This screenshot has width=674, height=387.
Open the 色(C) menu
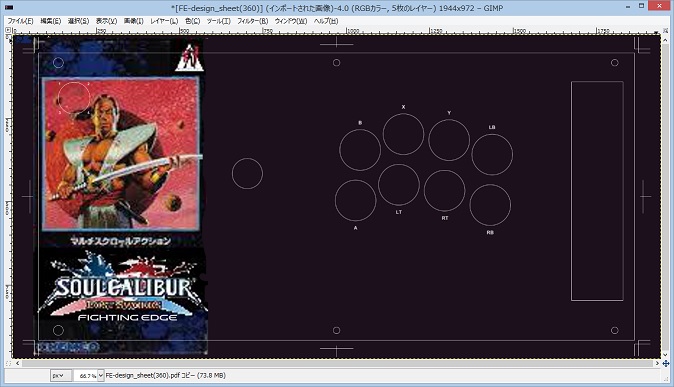coord(192,21)
